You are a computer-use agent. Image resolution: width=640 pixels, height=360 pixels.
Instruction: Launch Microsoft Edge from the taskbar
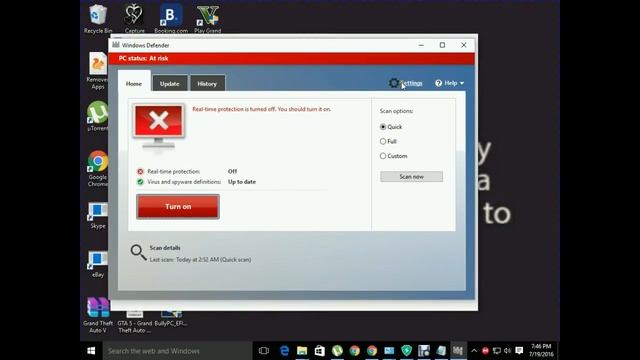point(284,351)
